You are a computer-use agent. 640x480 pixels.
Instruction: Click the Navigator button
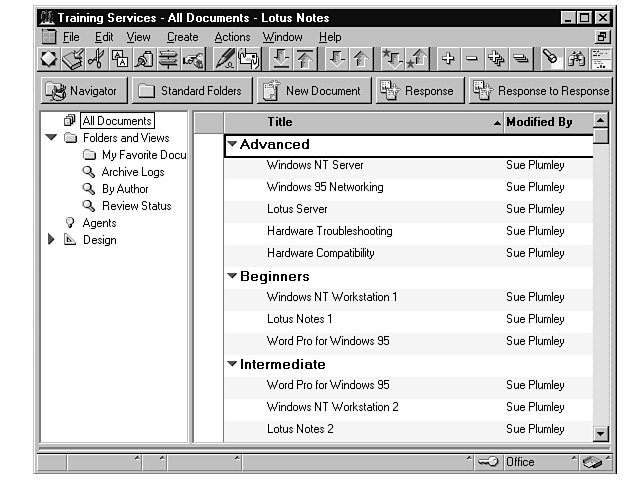pos(84,91)
